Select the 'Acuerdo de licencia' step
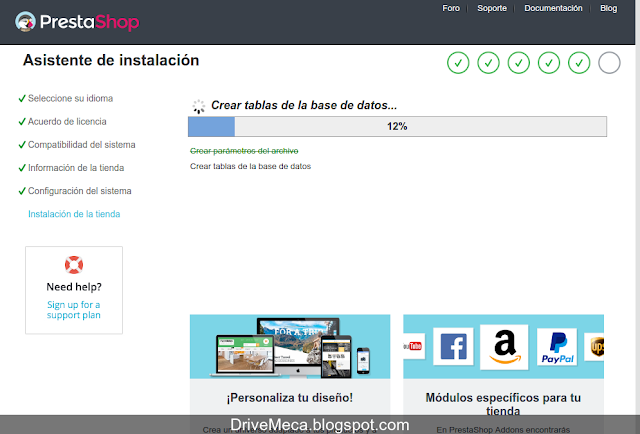The width and height of the screenshot is (640, 434). coord(67,122)
